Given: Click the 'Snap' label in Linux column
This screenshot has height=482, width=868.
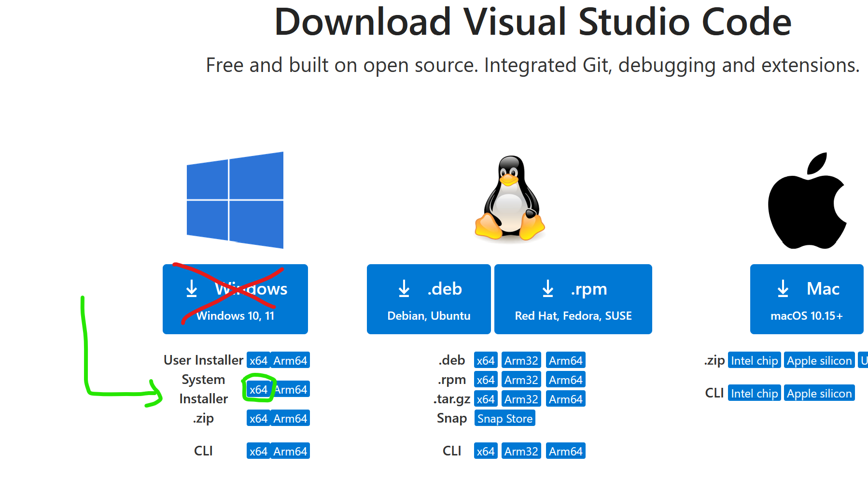Looking at the screenshot, I should coord(452,418).
